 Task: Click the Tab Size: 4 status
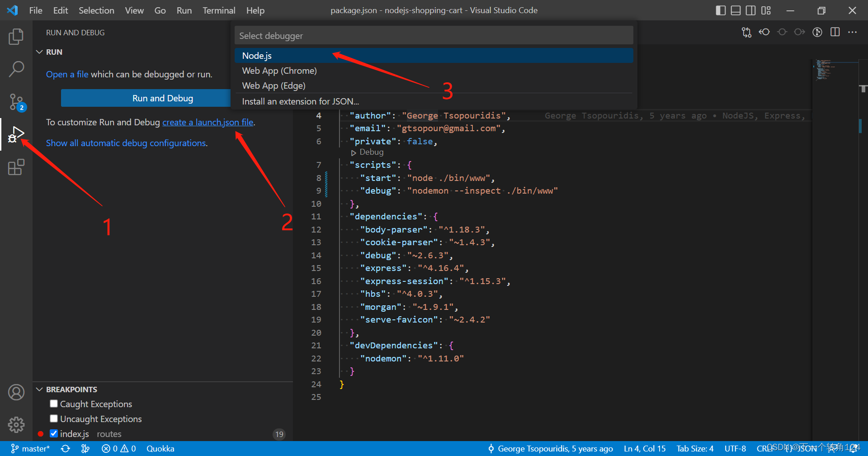coord(695,449)
